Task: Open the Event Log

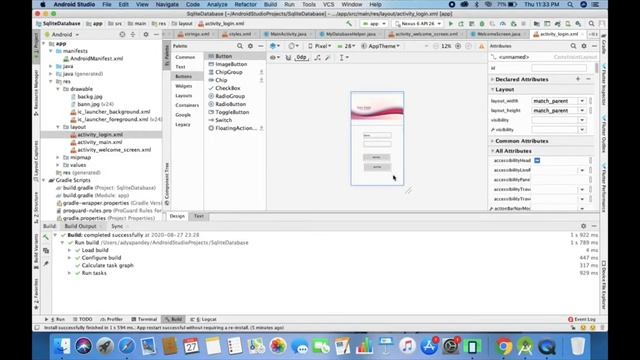Action: (582, 319)
